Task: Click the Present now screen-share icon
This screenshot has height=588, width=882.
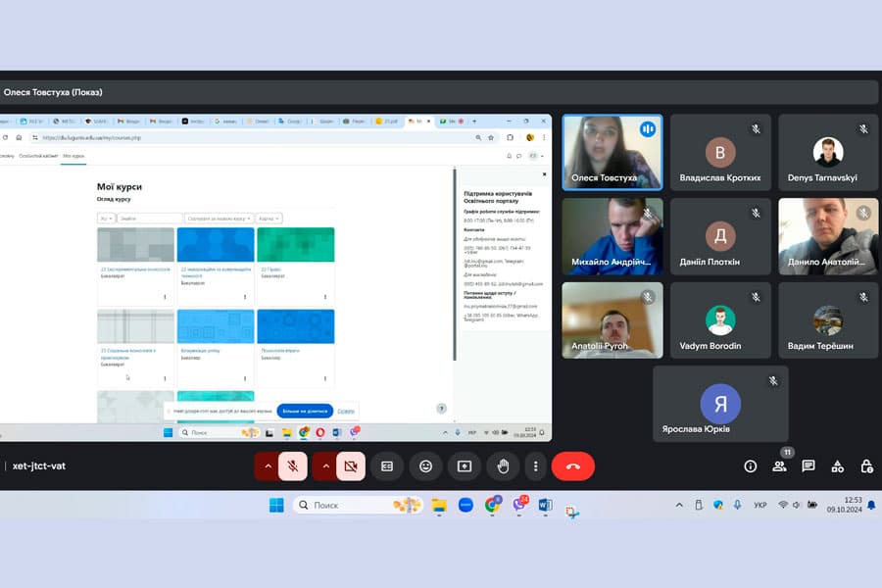Action: coord(465,465)
